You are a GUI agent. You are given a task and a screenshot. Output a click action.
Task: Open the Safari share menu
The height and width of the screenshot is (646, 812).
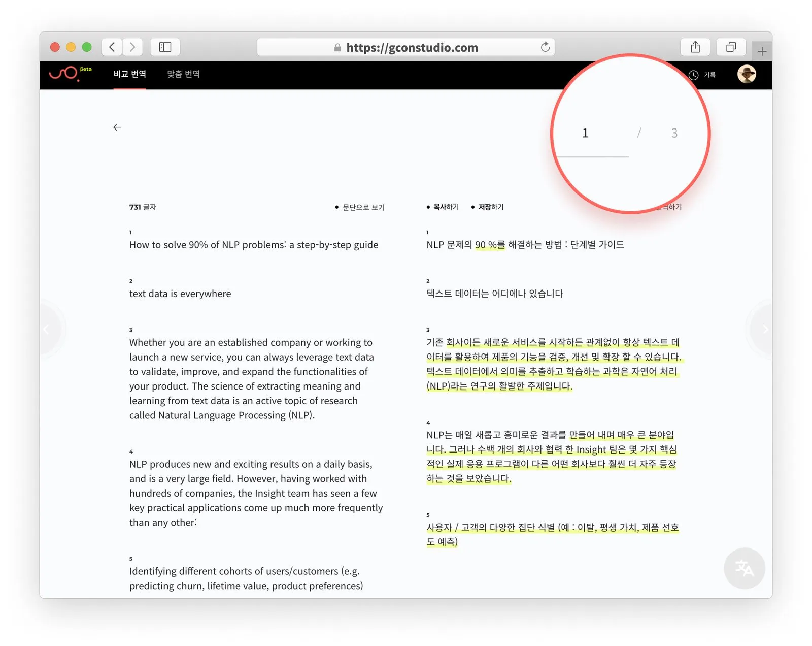[695, 47]
